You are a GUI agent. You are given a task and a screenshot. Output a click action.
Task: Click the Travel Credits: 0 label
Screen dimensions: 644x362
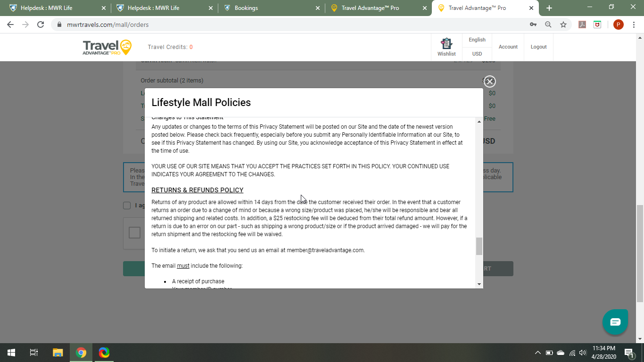[170, 47]
